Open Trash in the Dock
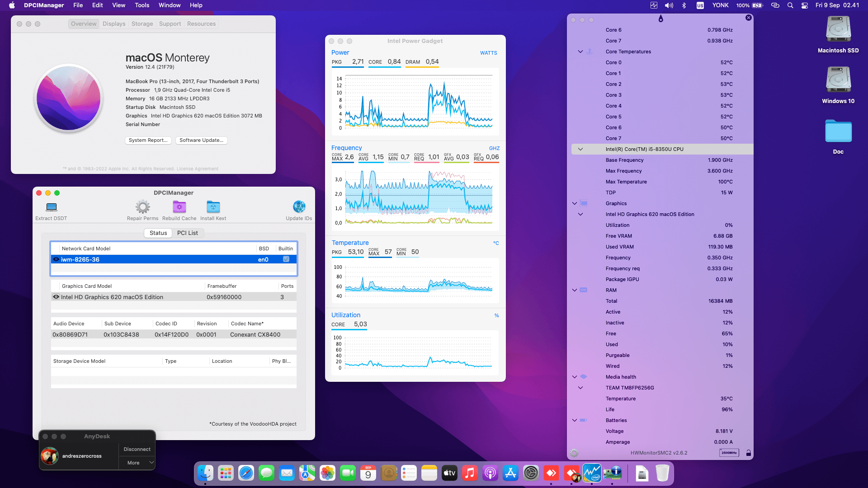 tap(662, 473)
